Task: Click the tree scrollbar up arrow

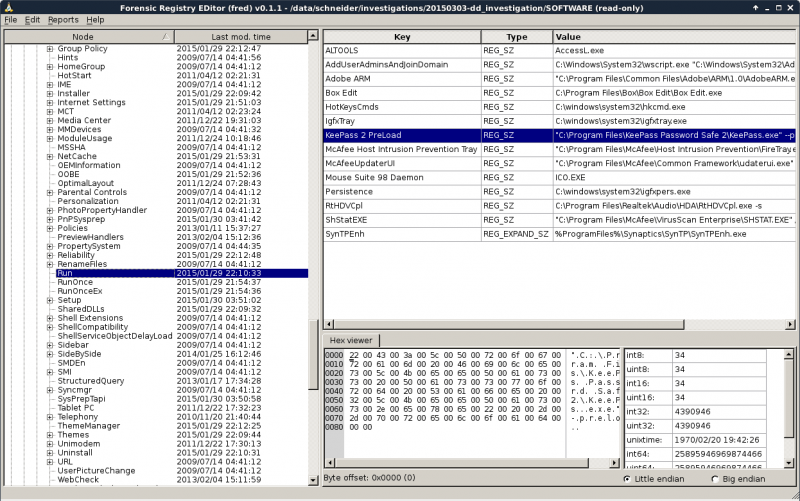Action: click(x=313, y=35)
